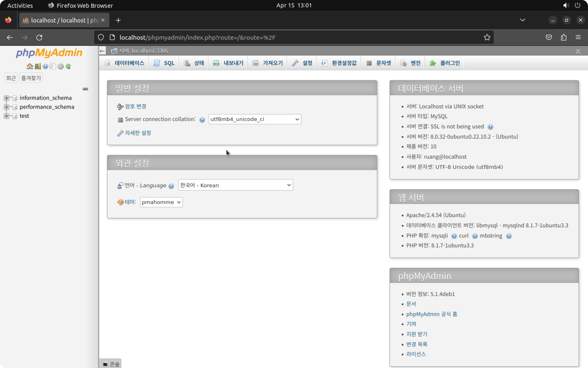The image size is (588, 368).
Task: Reload the page in Firefox
Action: pos(39,37)
